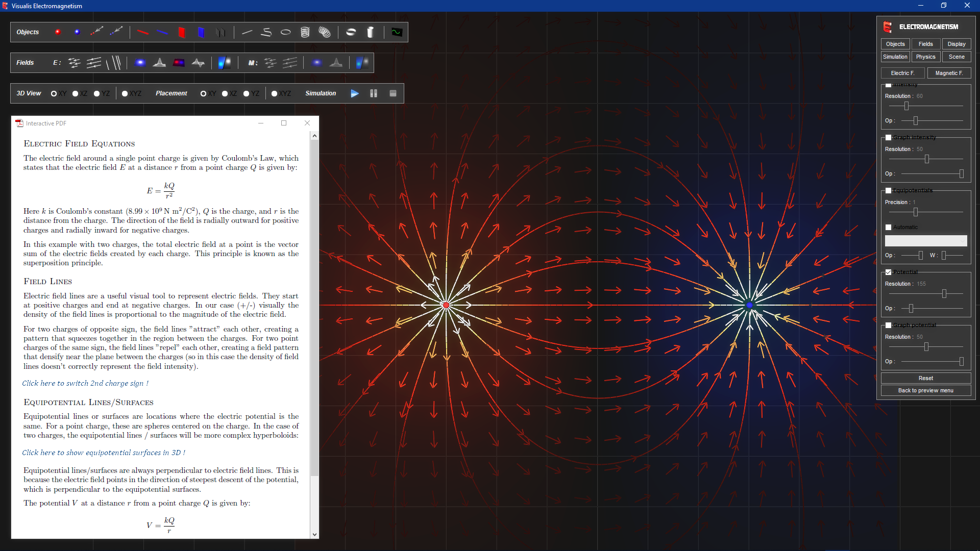Select the solenoid coil object tool

point(305,32)
